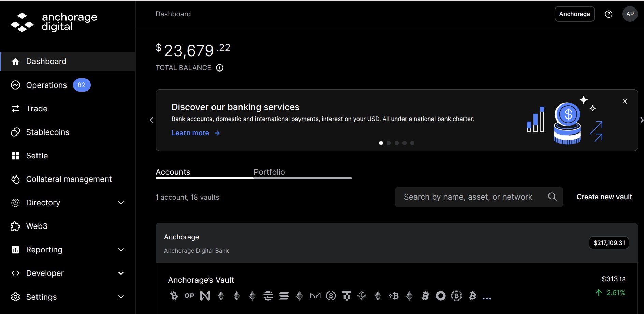
Task: Open Anchorage's Vault
Action: [201, 280]
